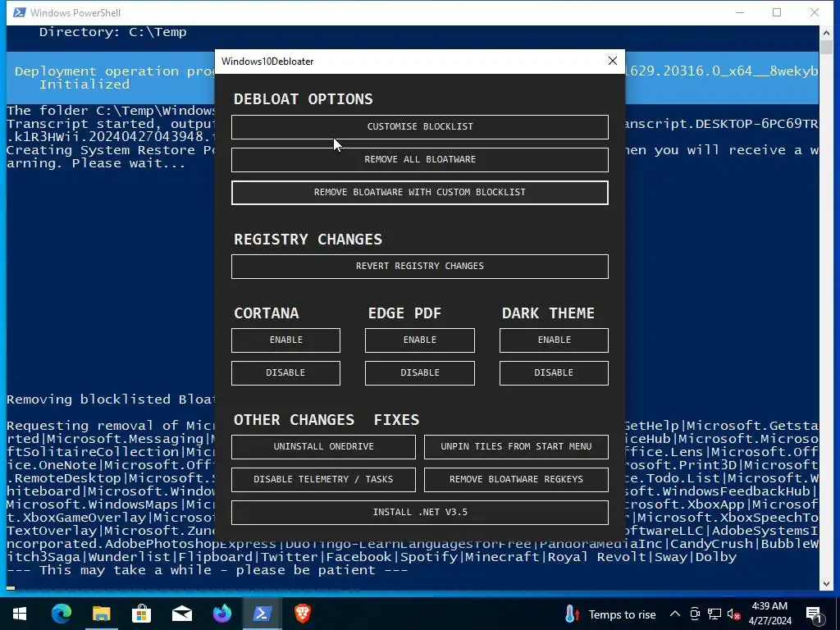
Task: Click Install .NET V3.5
Action: point(419,513)
